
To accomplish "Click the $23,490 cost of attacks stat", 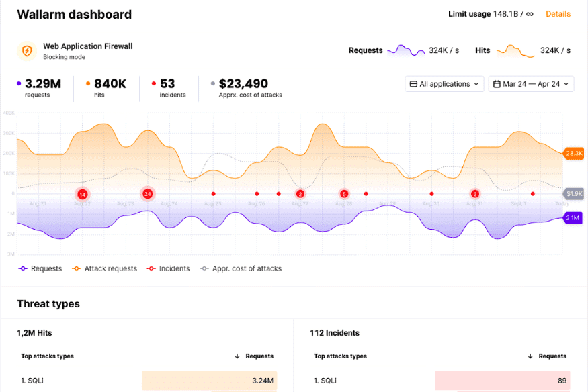I will click(247, 88).
